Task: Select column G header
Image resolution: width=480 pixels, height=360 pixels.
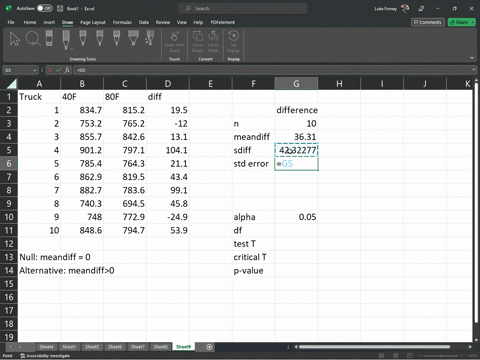Action: point(296,83)
